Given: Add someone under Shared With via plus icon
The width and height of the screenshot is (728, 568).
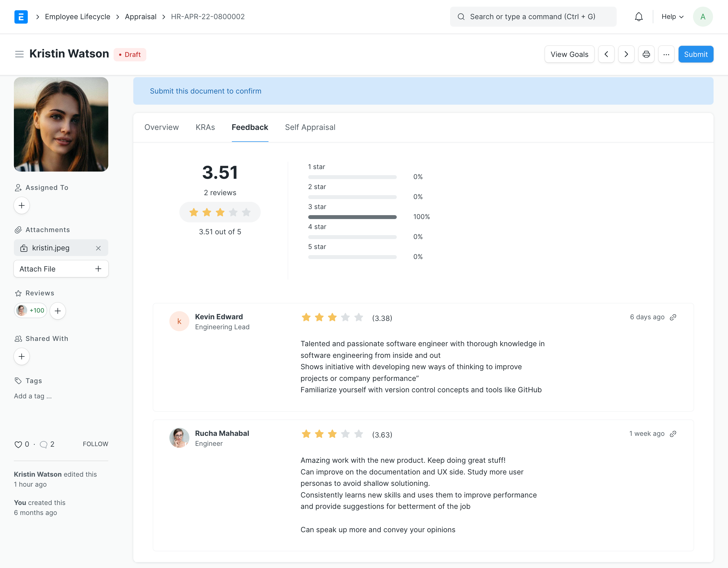Looking at the screenshot, I should pyautogui.click(x=21, y=356).
